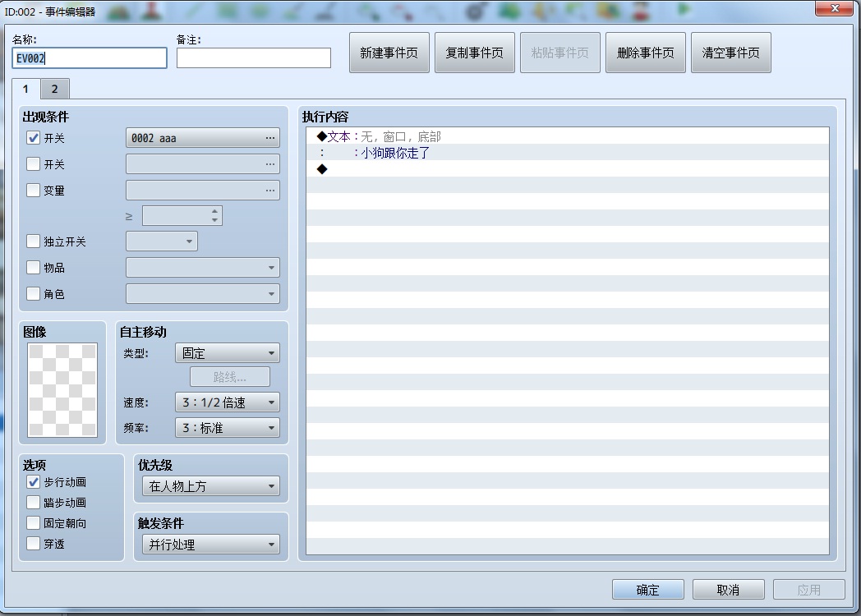Screen dimensions: 861x616
Task: Enable the 角色 condition checkbox
Action: tap(34, 294)
